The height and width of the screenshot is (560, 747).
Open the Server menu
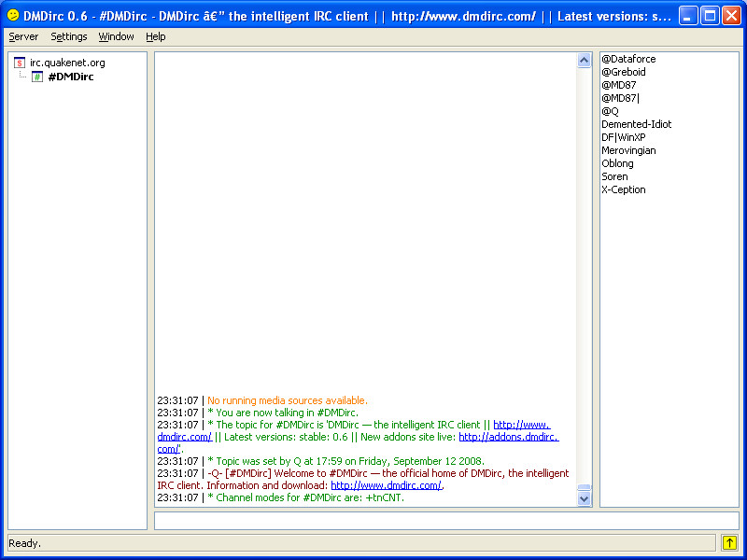pyautogui.click(x=23, y=36)
